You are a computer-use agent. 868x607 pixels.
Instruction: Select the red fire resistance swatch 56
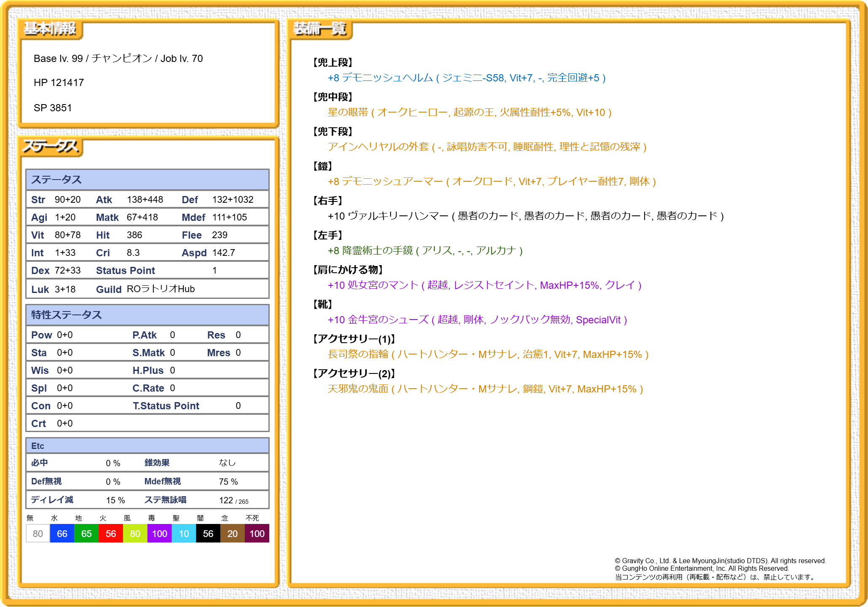coord(111,534)
